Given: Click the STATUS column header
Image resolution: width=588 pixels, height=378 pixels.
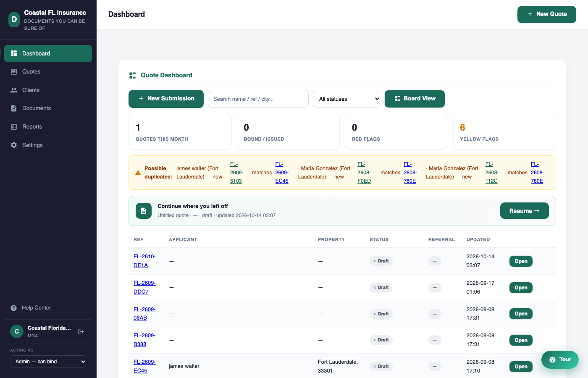Looking at the screenshot, I should pyautogui.click(x=379, y=239).
